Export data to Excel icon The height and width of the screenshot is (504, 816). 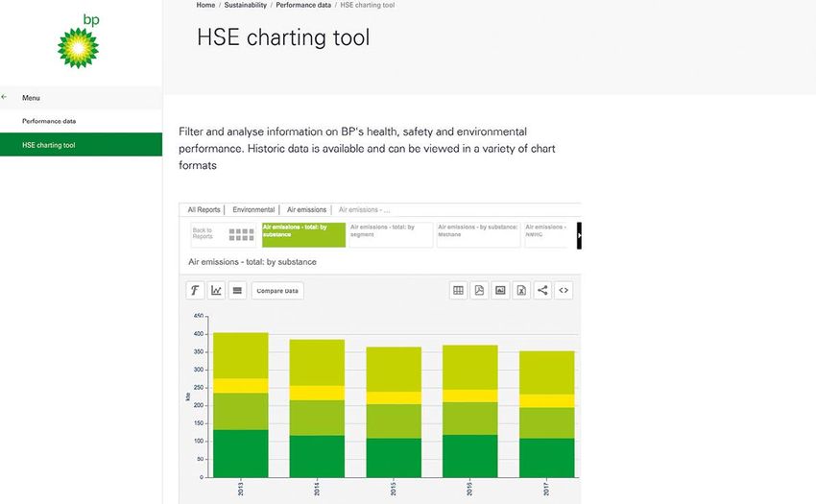[521, 290]
